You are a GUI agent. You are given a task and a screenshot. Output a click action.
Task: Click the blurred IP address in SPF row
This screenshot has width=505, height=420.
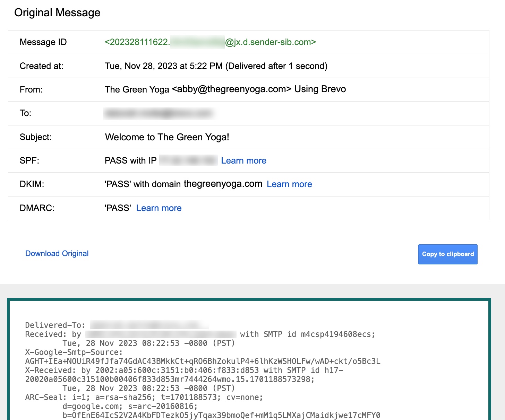click(x=188, y=160)
